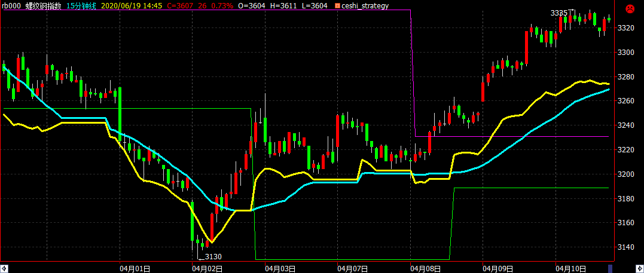The height and width of the screenshot is (273, 644).
Task: Click the 04月08日 date label
Action: click(x=426, y=268)
